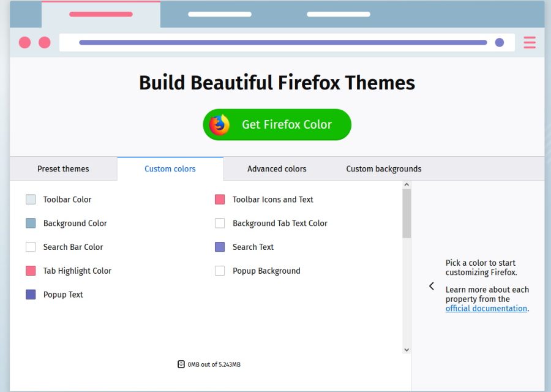The height and width of the screenshot is (392, 551).
Task: Select the Background Color swatch
Action: 30,223
